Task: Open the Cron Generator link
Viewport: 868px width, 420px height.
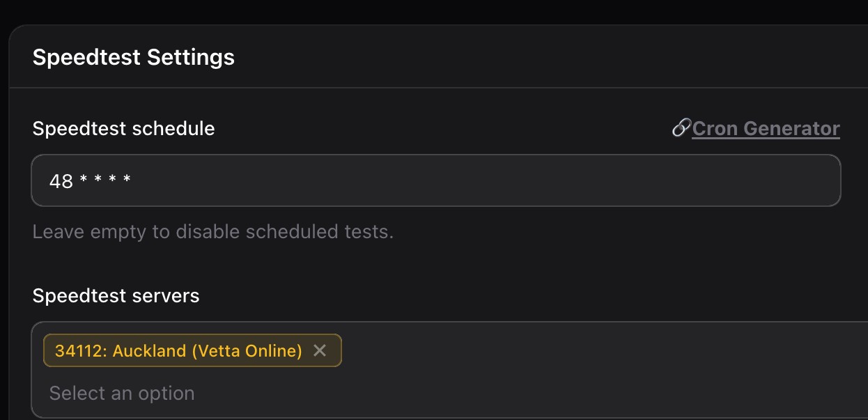Action: pyautogui.click(x=766, y=129)
